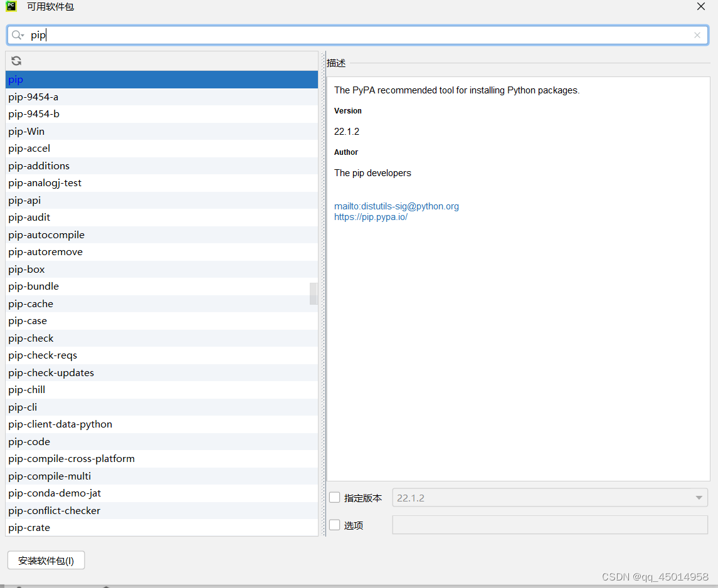
Task: Select the pip-box package
Action: pos(162,269)
